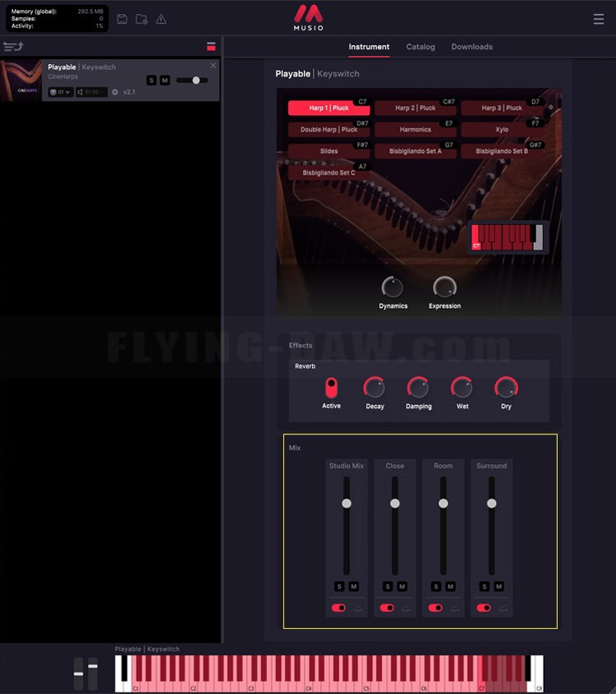The image size is (616, 694).
Task: Select the Harp 2 | Pluck articulation
Action: pos(415,108)
